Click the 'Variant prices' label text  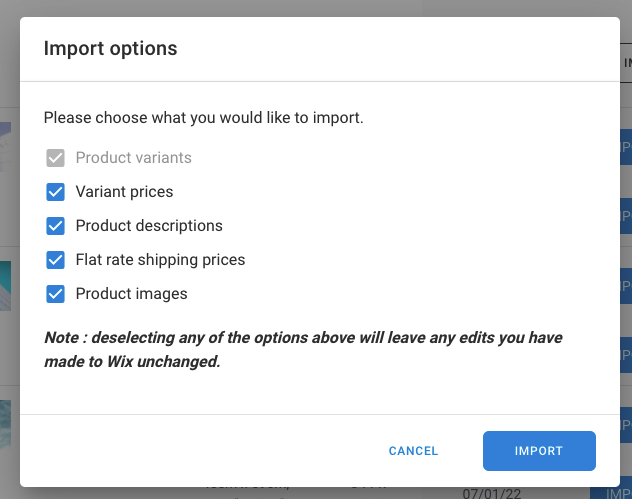point(124,192)
